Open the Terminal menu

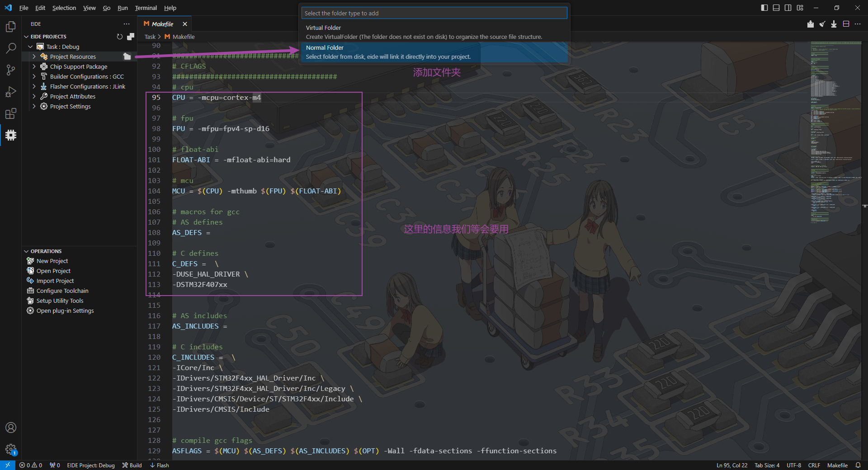146,8
